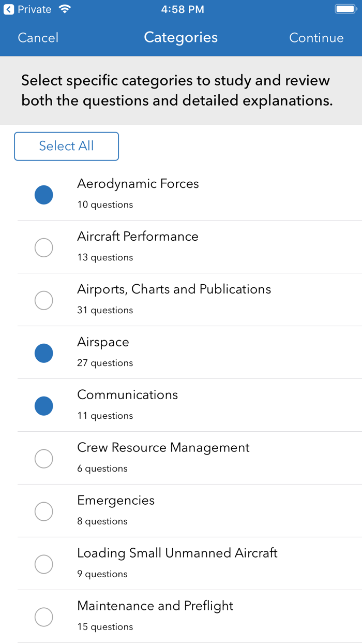Select Maintenance and Preflight radio button
The image size is (362, 644).
coord(43,618)
